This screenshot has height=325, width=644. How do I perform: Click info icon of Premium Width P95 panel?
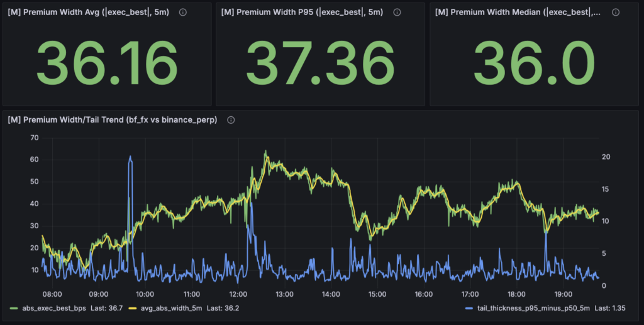pos(396,13)
